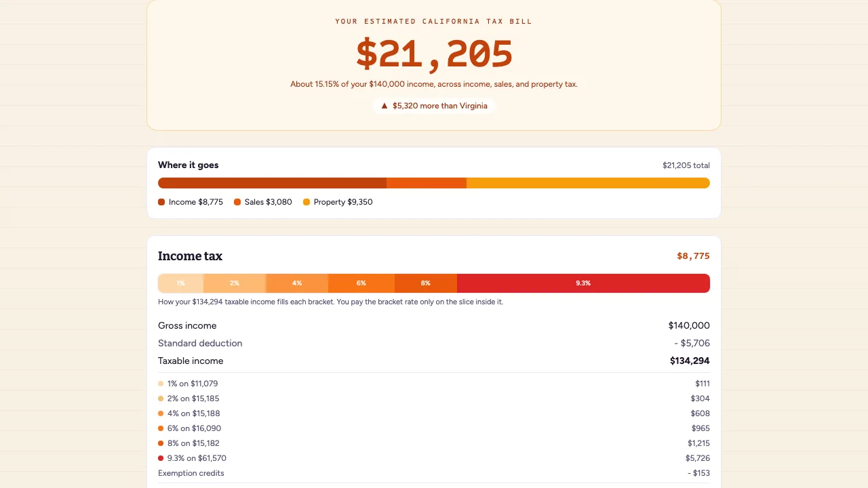
Task: Click the "Where it goes" heading
Action: coord(189,165)
